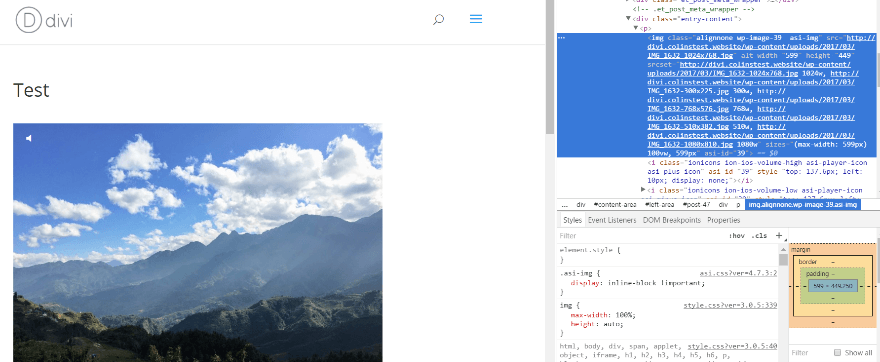
Task: Click the breadcrumb ellipsis for more ancestors
Action: coord(565,205)
